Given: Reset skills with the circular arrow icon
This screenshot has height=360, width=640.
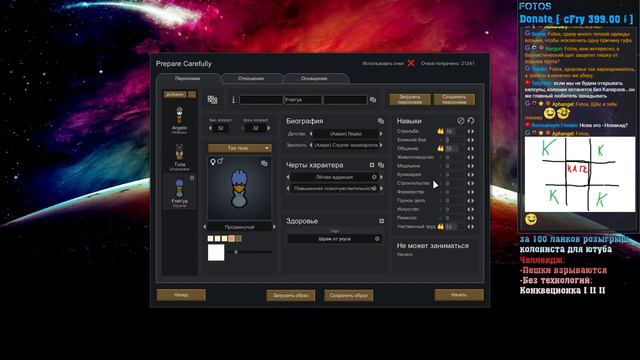Looking at the screenshot, I should point(471,121).
